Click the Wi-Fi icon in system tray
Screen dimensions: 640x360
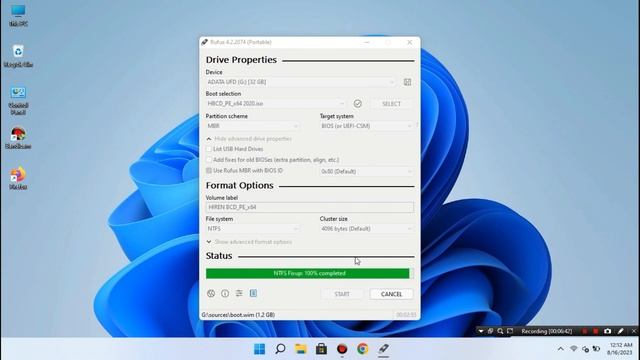[573, 349]
